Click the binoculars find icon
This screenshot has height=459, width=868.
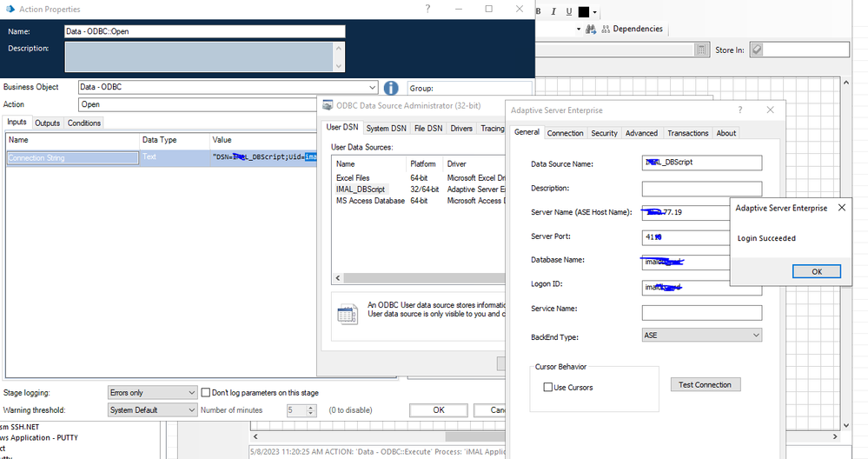[x=591, y=29]
